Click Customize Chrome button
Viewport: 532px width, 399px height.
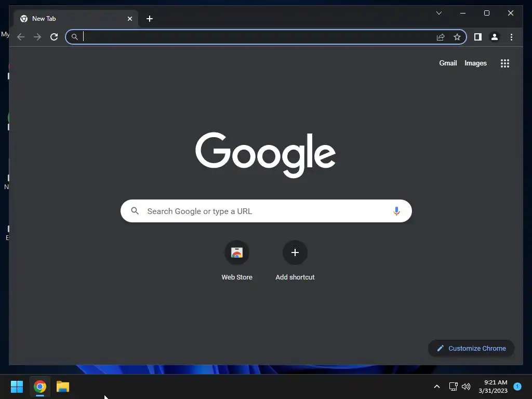click(x=471, y=349)
